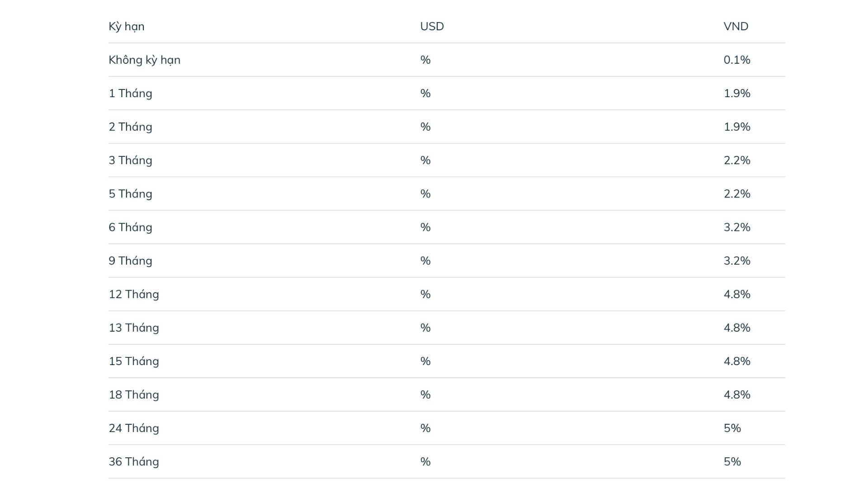Click the Kỳ hạn column header
Screen dimensions: 868x488
tap(127, 26)
